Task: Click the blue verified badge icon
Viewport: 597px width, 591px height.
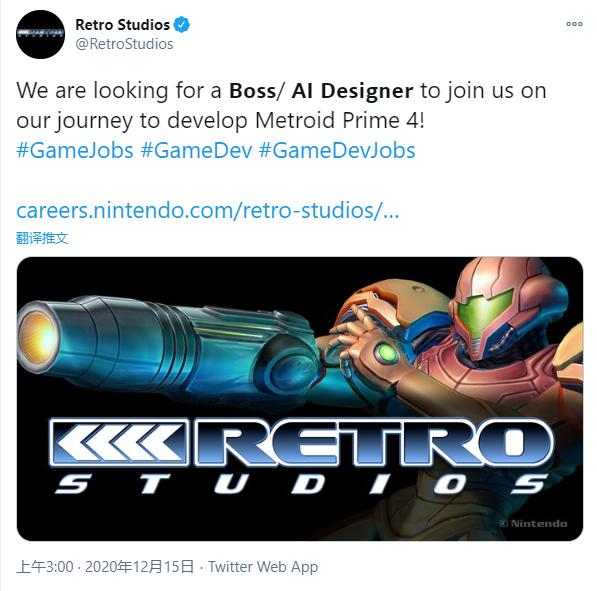Action: pyautogui.click(x=182, y=25)
